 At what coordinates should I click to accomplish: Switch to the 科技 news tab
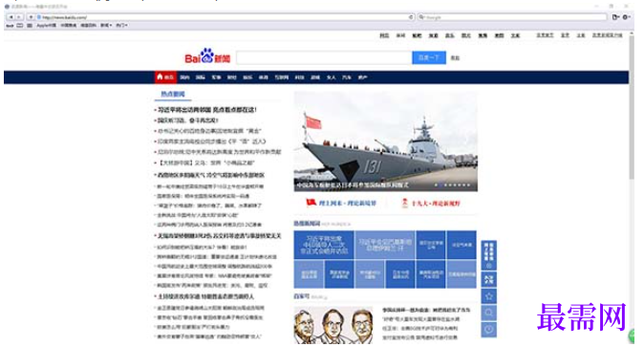[299, 77]
